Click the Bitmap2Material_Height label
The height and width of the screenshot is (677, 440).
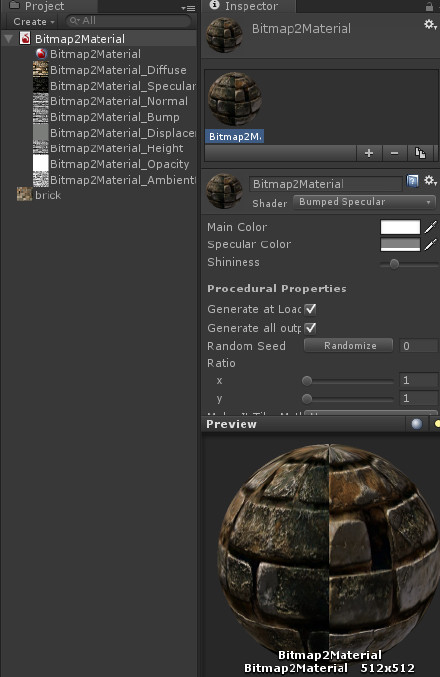tap(117, 148)
